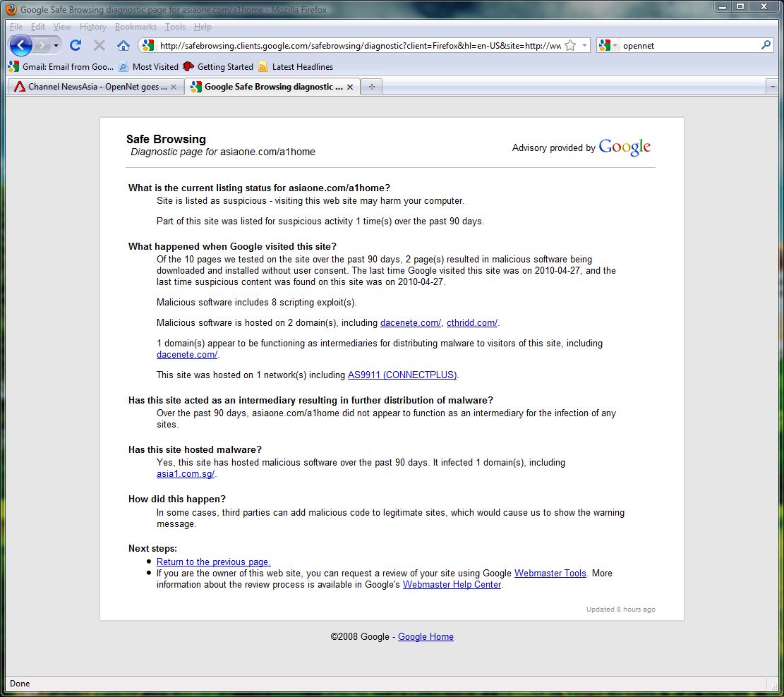Screen dimensions: 784x697
Task: Click the search magnifier icon
Action: click(x=766, y=45)
